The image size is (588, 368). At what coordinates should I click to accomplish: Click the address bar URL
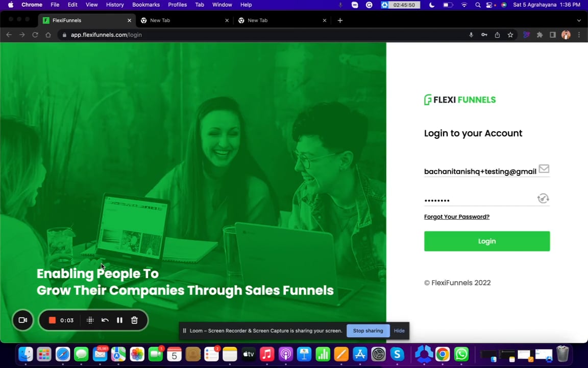click(106, 35)
